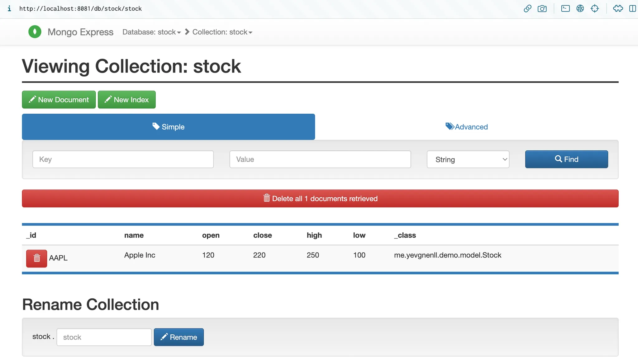Screen dimensions: 638x364
Task: Click the crosshair target icon
Action: (595, 8)
